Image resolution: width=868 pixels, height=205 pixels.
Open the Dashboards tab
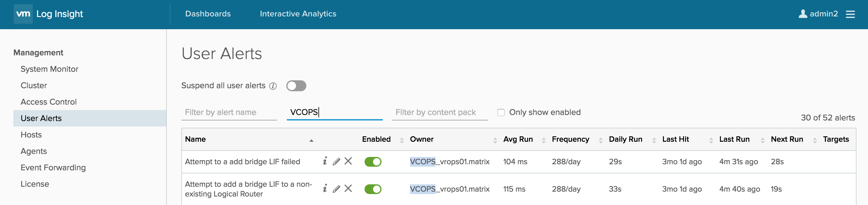click(x=207, y=14)
